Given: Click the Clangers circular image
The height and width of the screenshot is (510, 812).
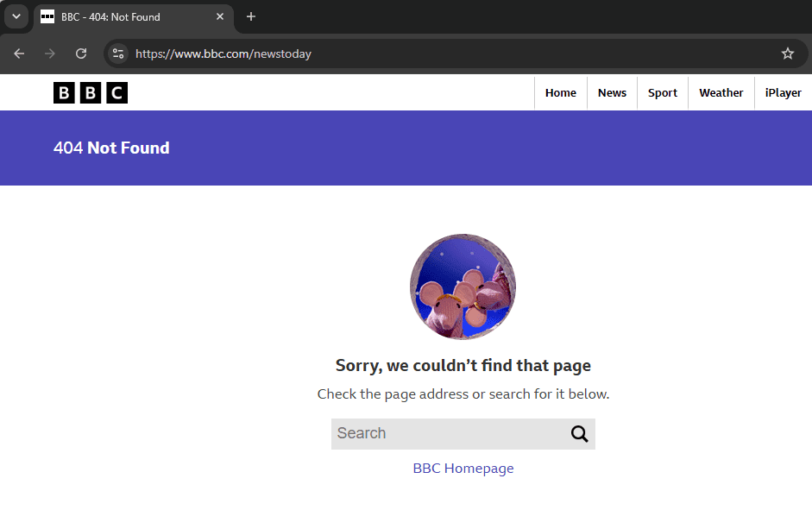Looking at the screenshot, I should click(463, 286).
